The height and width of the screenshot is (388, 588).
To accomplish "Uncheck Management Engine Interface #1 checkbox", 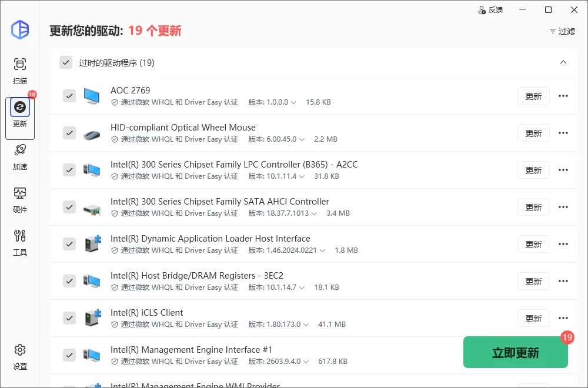I will [x=69, y=355].
